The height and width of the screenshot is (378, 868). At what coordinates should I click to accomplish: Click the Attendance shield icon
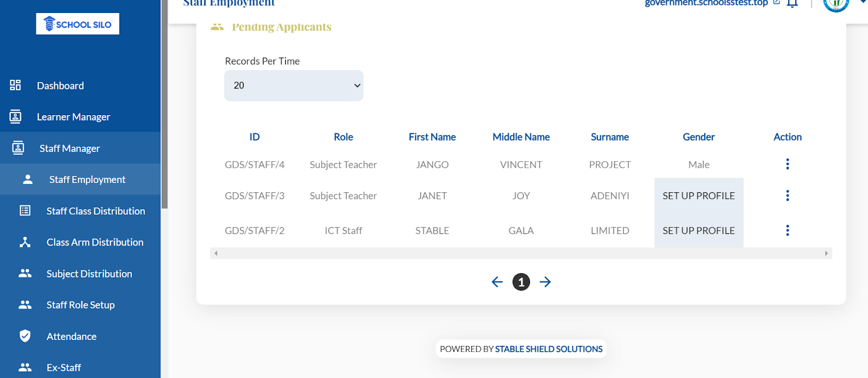25,336
